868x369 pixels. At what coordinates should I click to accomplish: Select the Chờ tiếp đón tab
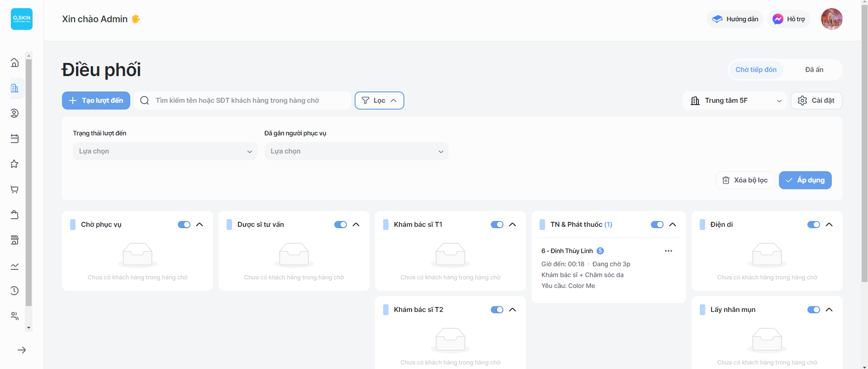[x=756, y=70]
